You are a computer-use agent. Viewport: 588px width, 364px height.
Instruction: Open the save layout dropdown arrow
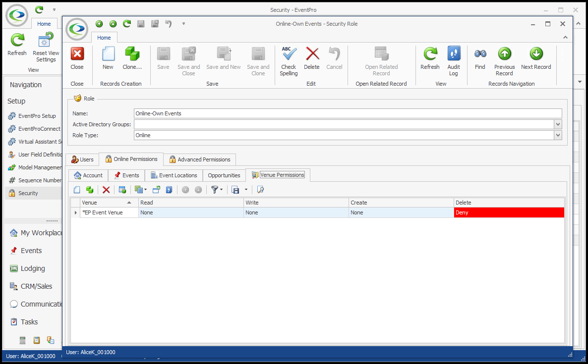pos(246,190)
